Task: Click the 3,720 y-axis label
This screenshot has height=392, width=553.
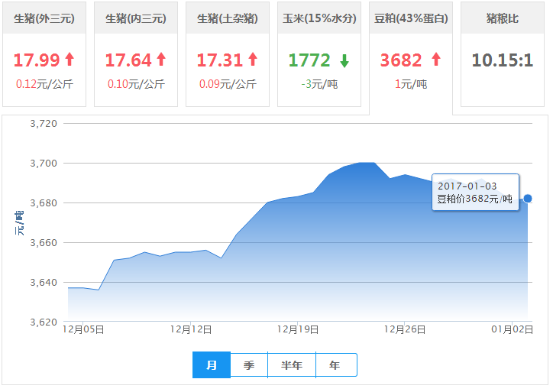Action: (44, 124)
